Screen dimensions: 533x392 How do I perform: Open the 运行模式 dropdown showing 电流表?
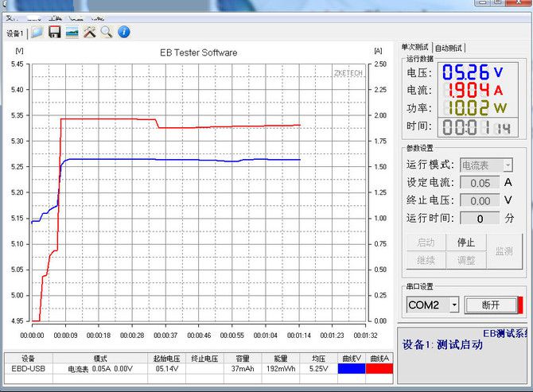pos(486,165)
